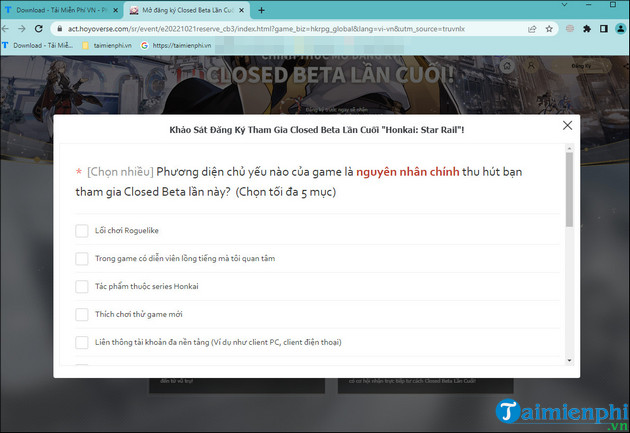
Task: Click the survey title Khảo Sát Đăng Ký text
Action: tap(317, 130)
